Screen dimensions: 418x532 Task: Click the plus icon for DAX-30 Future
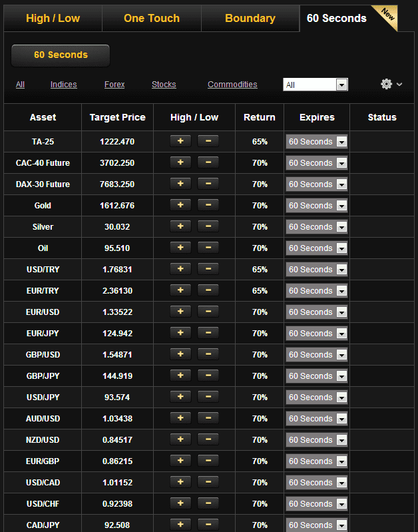coord(180,184)
